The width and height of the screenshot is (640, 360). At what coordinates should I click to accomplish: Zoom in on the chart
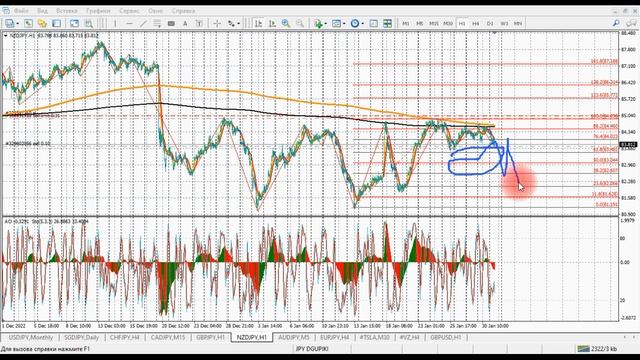[x=286, y=24]
